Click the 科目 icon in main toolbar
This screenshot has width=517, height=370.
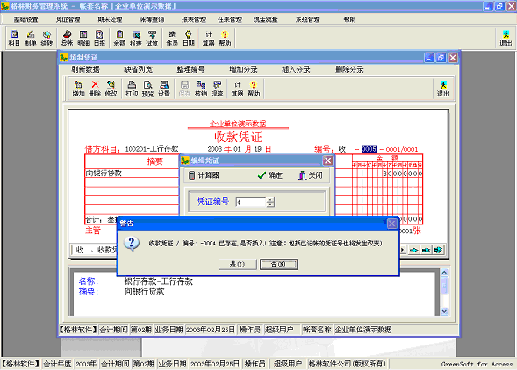14,38
